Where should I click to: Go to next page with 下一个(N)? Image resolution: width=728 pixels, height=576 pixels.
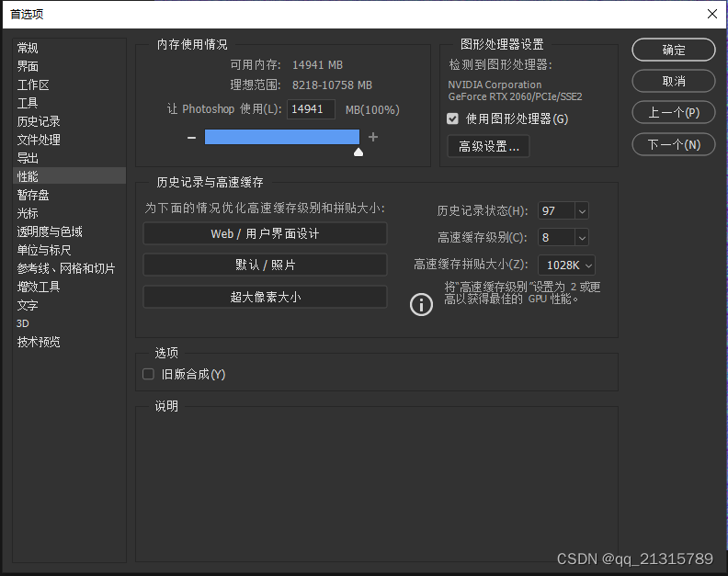(x=673, y=145)
